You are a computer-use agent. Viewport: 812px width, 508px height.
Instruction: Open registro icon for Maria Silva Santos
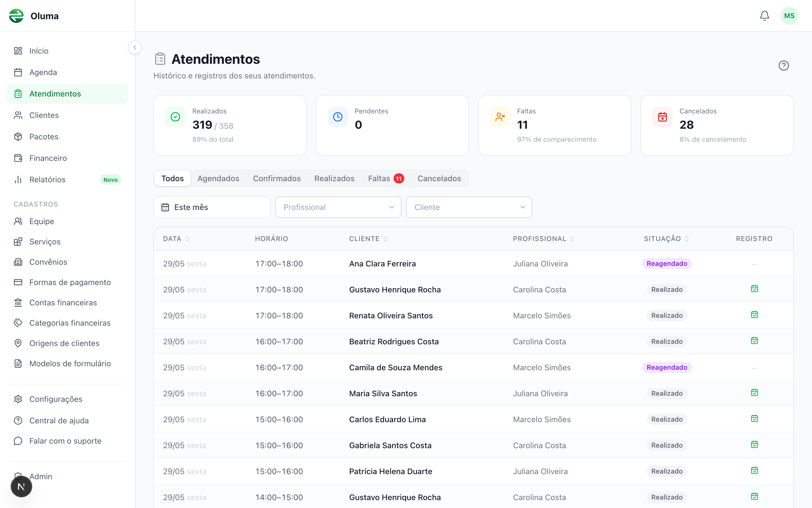(x=754, y=393)
